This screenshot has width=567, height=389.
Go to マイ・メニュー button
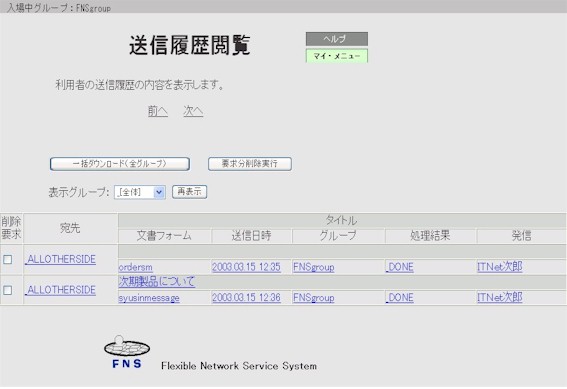(337, 56)
